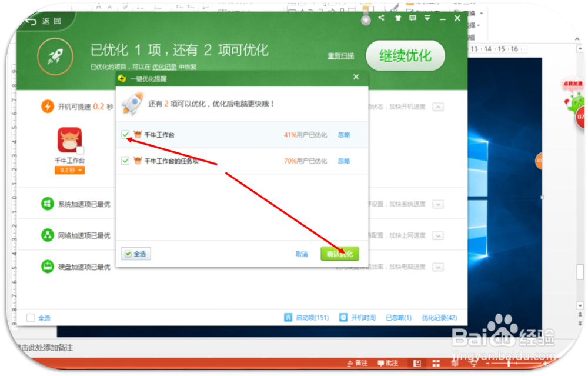Image resolution: width=588 pixels, height=376 pixels.
Task: Go to previous slide double-arrow button
Action: tap(580, 314)
